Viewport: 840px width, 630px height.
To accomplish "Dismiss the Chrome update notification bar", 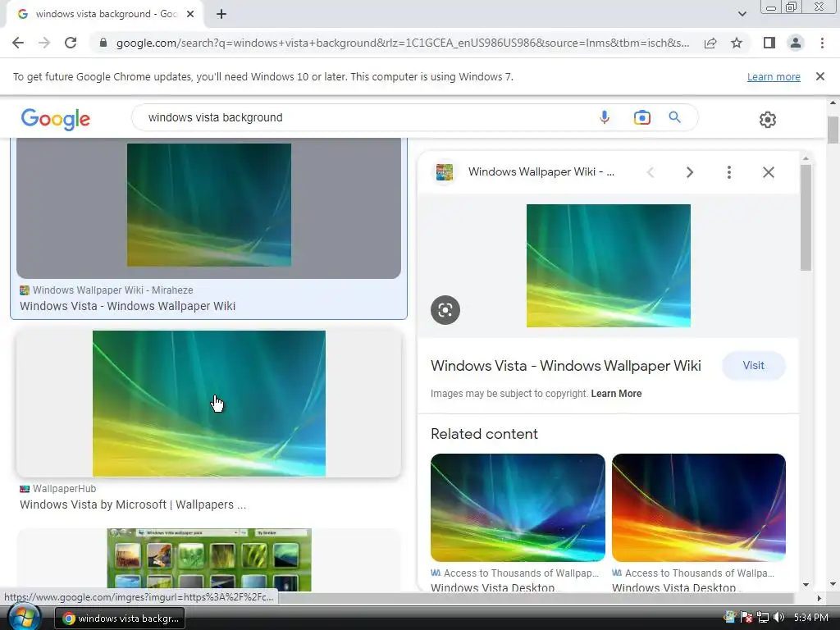I will (819, 76).
